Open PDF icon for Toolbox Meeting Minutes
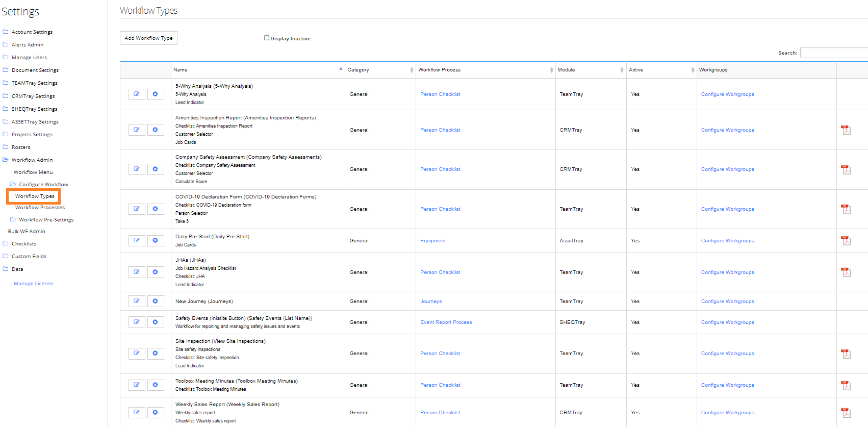 point(846,385)
